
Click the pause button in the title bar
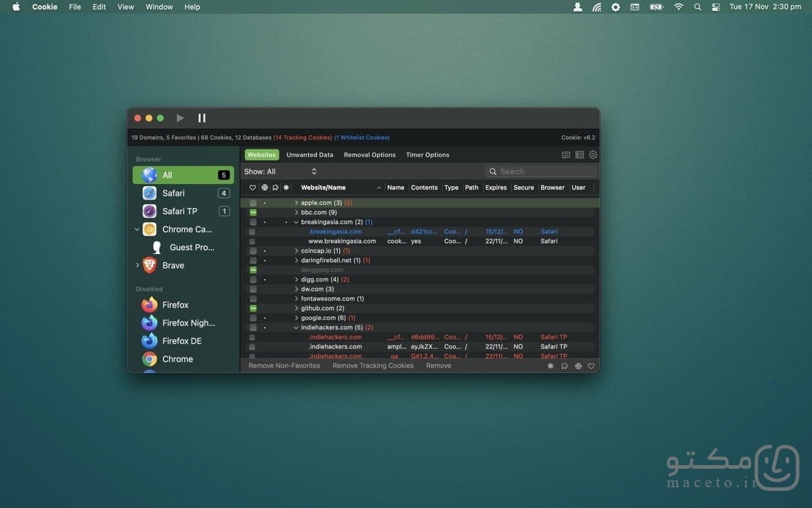coord(202,118)
